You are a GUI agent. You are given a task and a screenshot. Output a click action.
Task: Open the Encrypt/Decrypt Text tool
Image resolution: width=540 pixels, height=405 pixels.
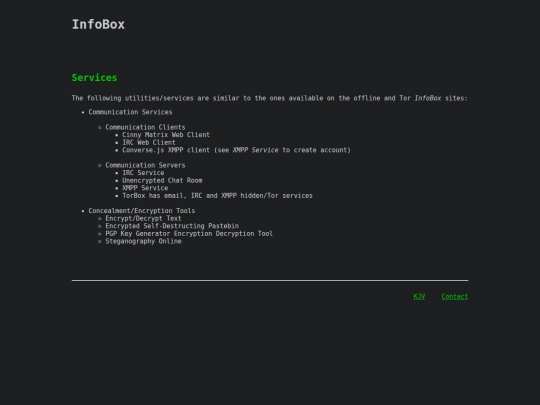point(143,218)
